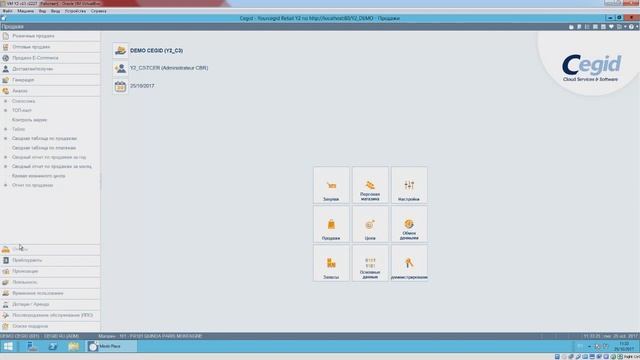Open PowerShell from the taskbar
Screen dimensions: 640x360
point(52,347)
